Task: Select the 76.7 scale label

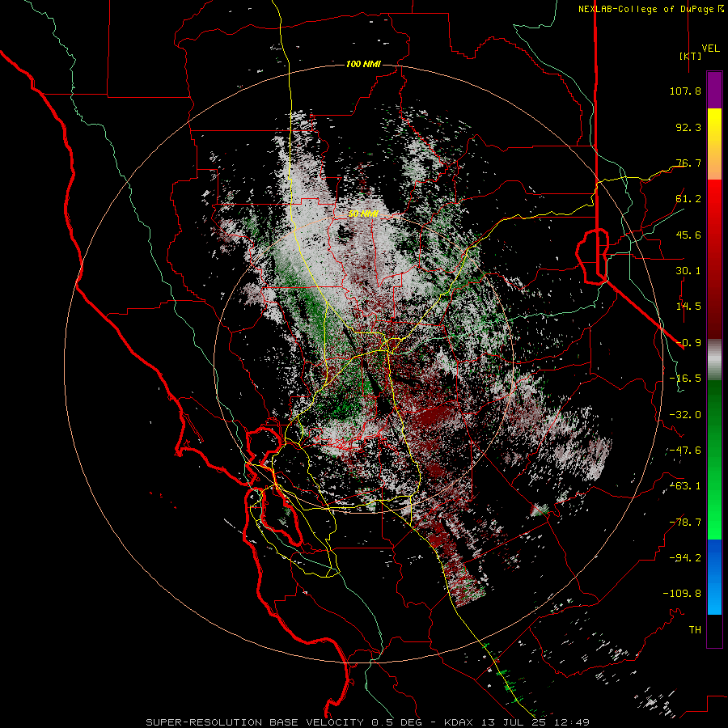Action: tap(688, 163)
